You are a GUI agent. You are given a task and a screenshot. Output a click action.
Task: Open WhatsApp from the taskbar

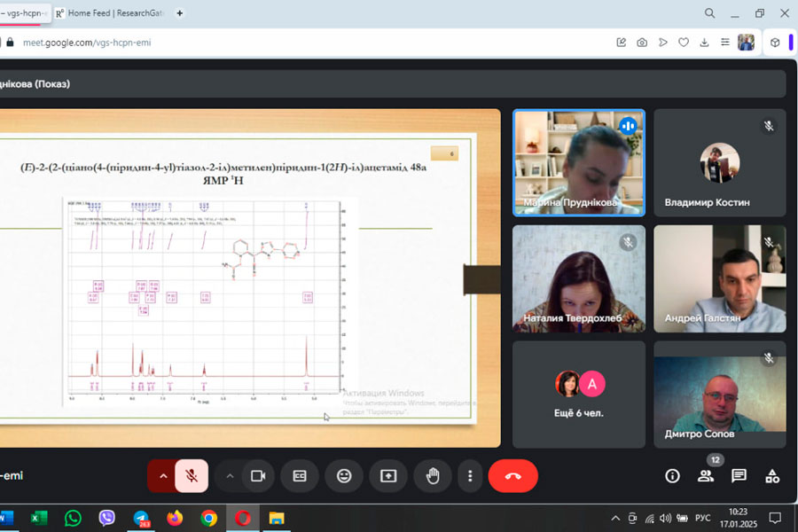pos(73,518)
